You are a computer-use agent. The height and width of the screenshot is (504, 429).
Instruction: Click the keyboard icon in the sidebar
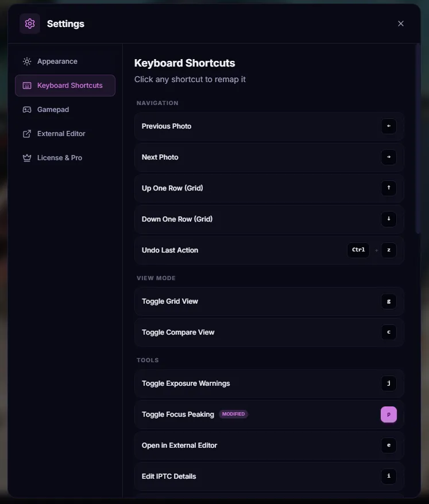click(x=27, y=86)
